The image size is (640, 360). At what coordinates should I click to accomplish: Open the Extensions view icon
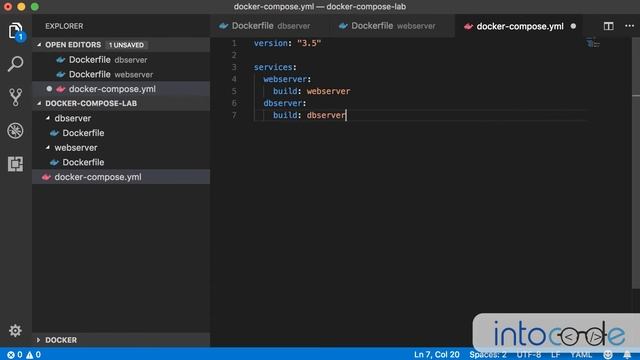(x=16, y=164)
